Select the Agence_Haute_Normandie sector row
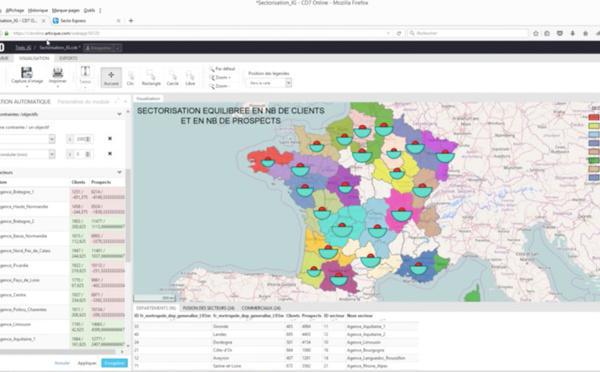 62,209
